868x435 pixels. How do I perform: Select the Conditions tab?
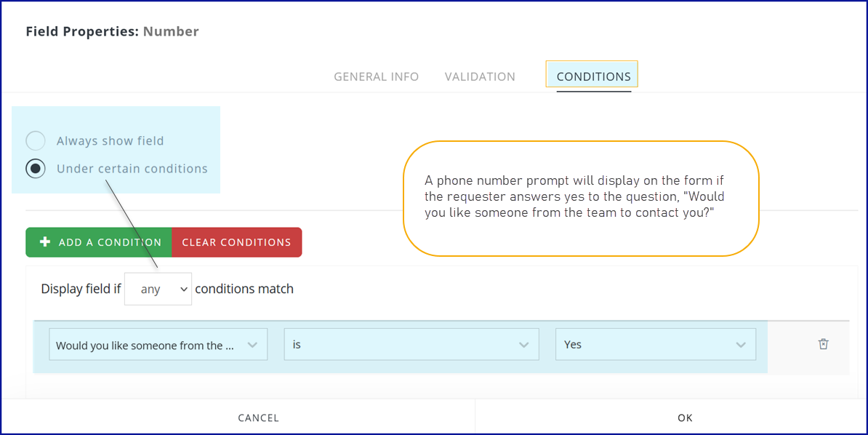(x=593, y=76)
